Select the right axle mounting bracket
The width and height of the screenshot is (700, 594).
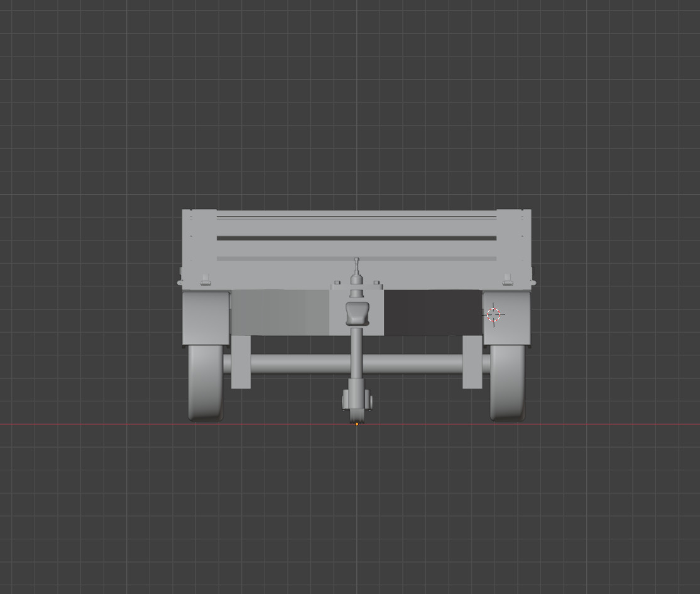tap(473, 362)
